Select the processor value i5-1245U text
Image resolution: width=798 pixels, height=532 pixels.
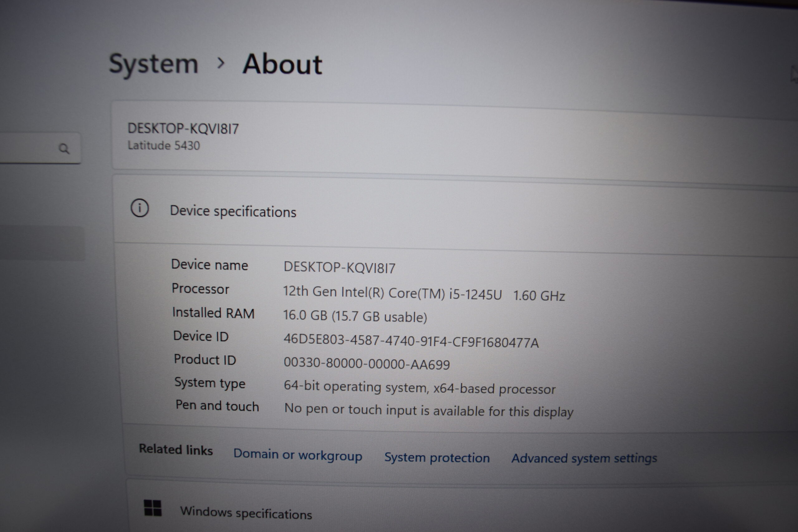424,294
